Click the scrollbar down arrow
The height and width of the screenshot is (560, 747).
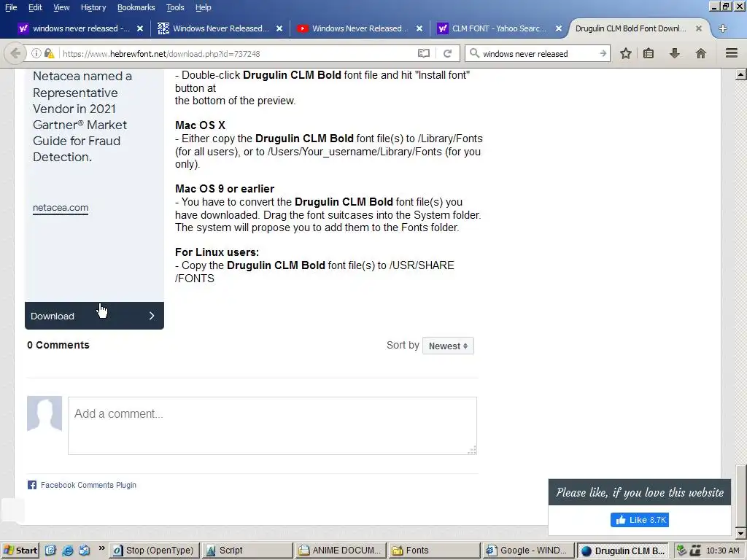(740, 533)
